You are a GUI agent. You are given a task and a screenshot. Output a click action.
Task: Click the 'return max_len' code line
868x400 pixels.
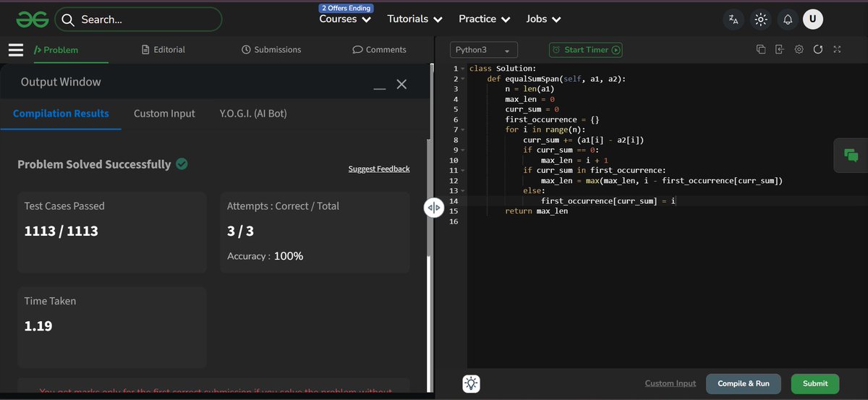coord(537,211)
